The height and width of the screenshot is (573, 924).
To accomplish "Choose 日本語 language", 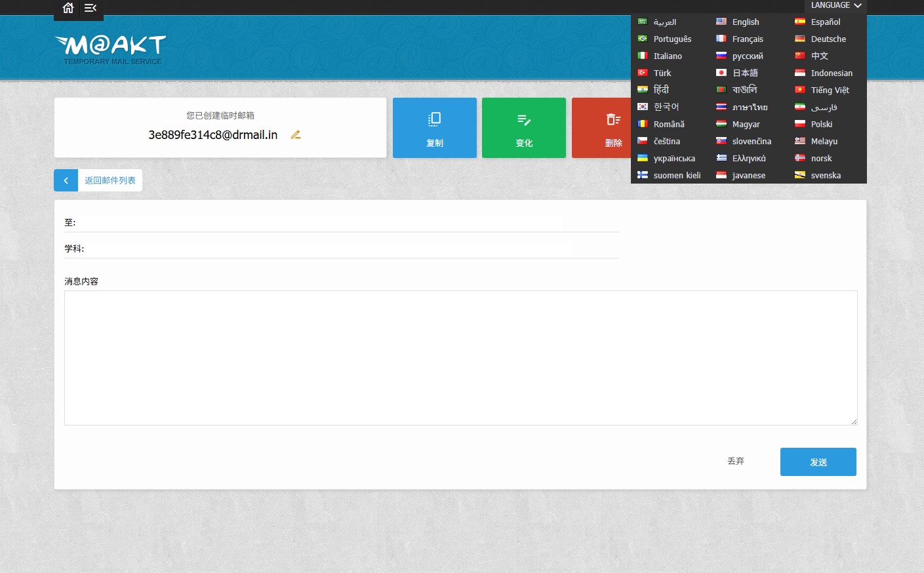I will [737, 73].
